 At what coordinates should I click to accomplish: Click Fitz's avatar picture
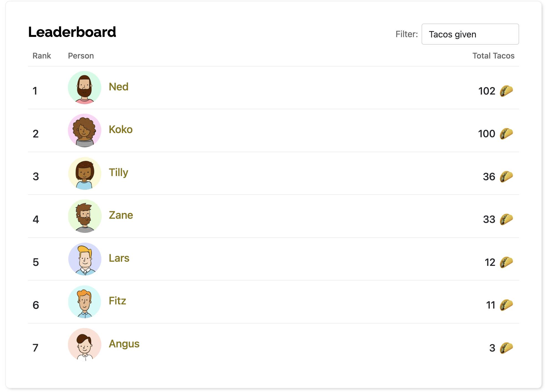coord(85,302)
